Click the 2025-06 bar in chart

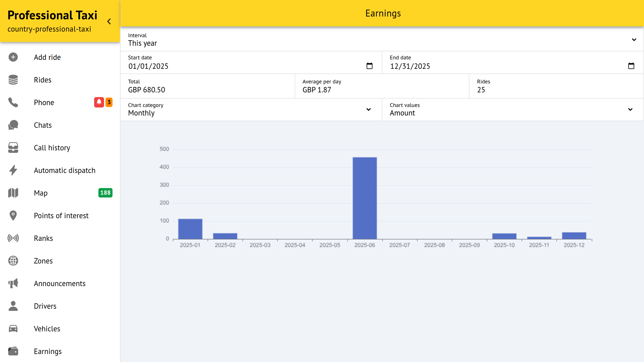(365, 198)
